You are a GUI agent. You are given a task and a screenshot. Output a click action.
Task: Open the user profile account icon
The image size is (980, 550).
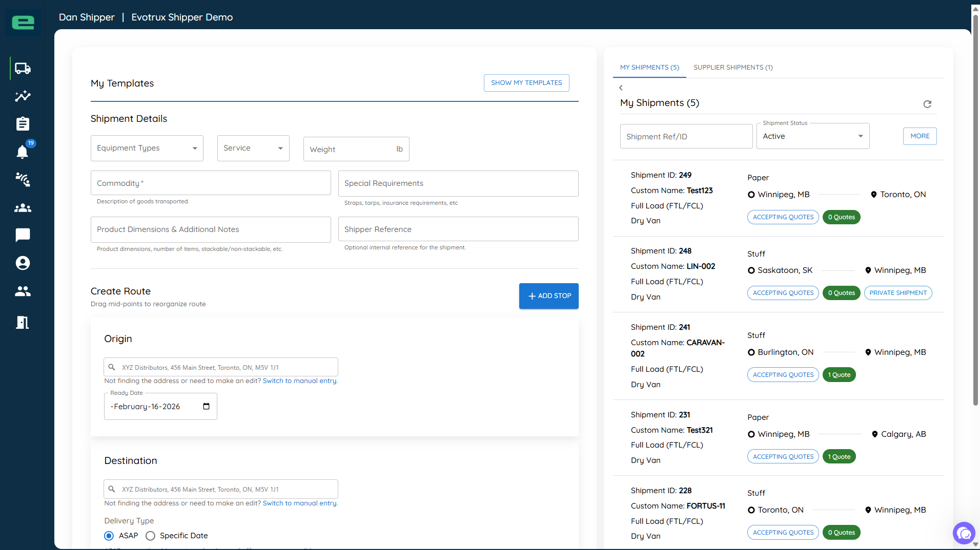(23, 263)
